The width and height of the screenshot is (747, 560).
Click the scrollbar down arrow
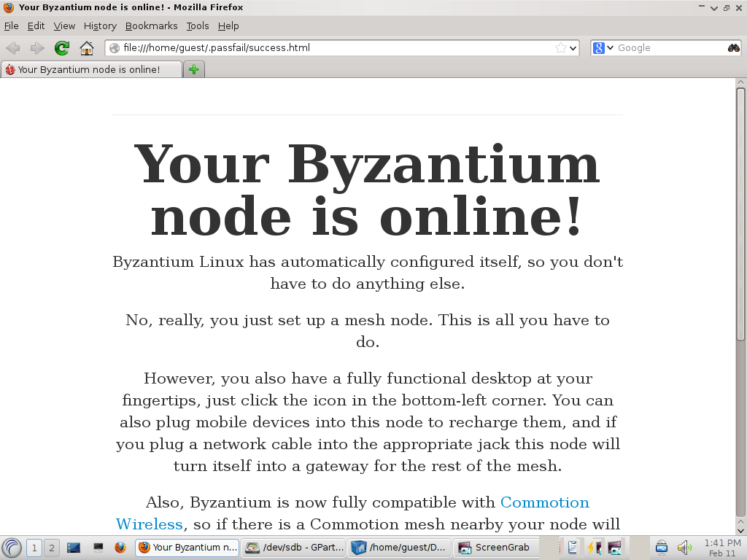click(740, 530)
